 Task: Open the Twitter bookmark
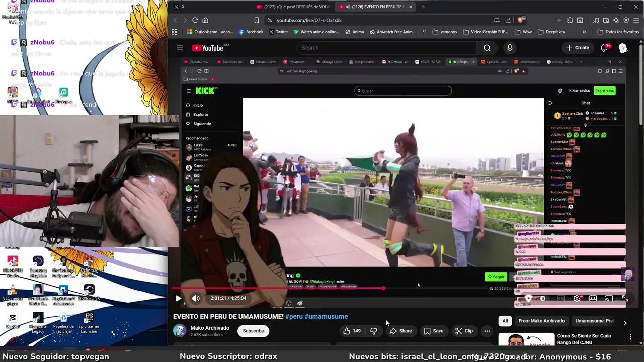[278, 32]
